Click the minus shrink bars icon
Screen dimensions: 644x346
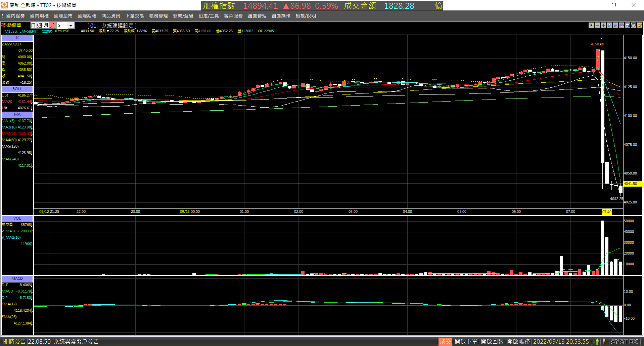[597, 25]
